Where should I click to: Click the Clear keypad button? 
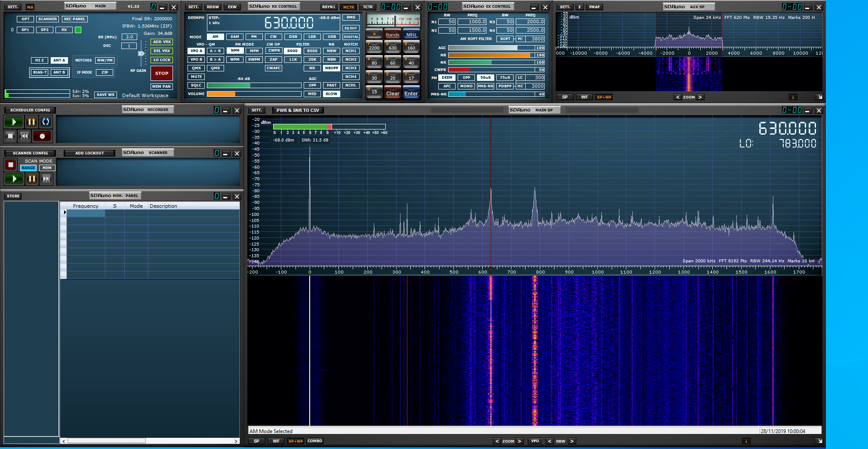point(393,93)
